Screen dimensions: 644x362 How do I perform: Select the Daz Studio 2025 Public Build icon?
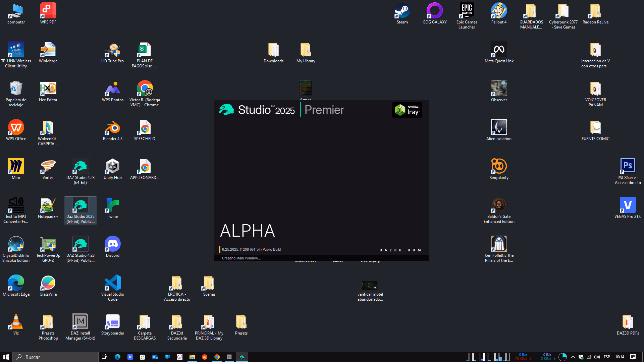80,205
